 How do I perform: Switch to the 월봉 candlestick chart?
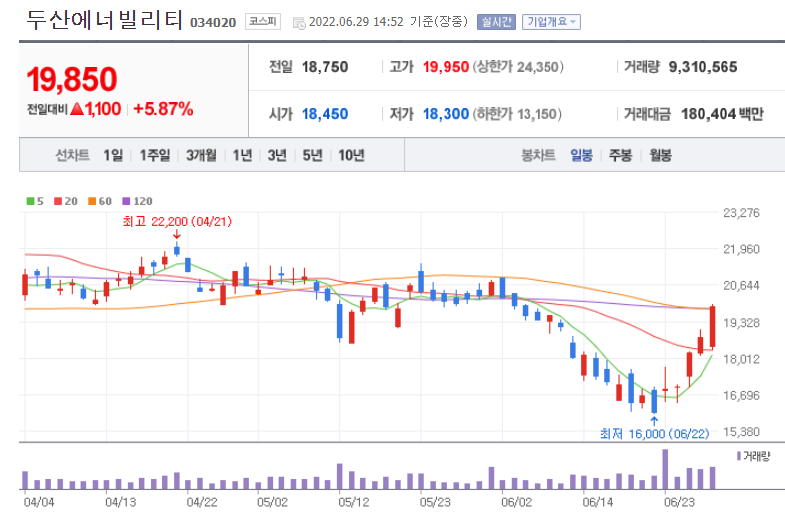coord(660,155)
